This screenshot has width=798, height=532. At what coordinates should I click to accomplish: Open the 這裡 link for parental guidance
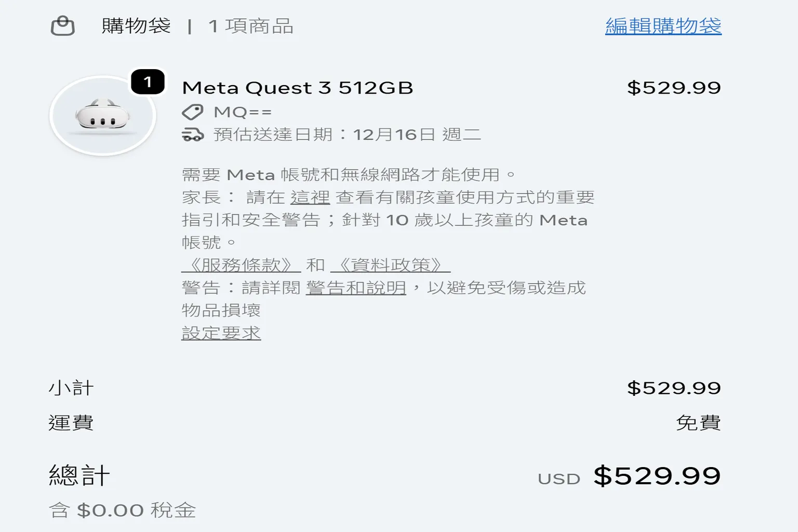(310, 197)
